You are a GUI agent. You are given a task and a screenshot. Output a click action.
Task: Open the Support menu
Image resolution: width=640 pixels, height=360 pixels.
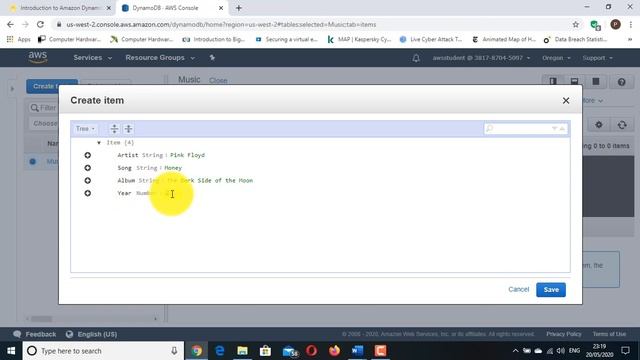(x=598, y=58)
